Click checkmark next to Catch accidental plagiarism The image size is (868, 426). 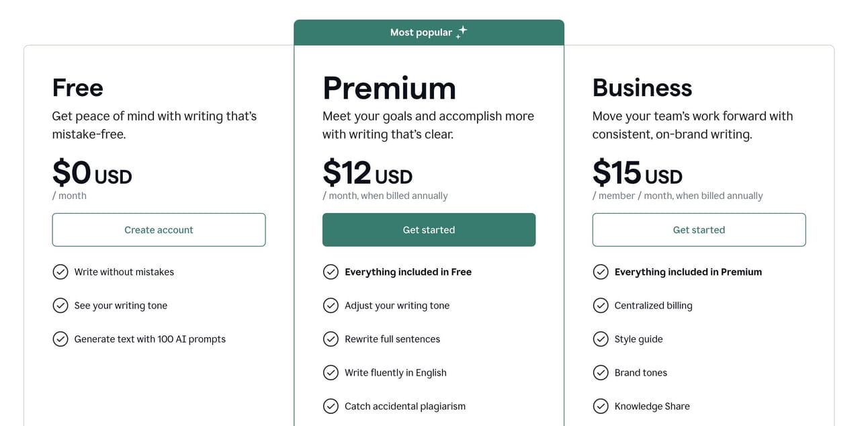coord(331,406)
